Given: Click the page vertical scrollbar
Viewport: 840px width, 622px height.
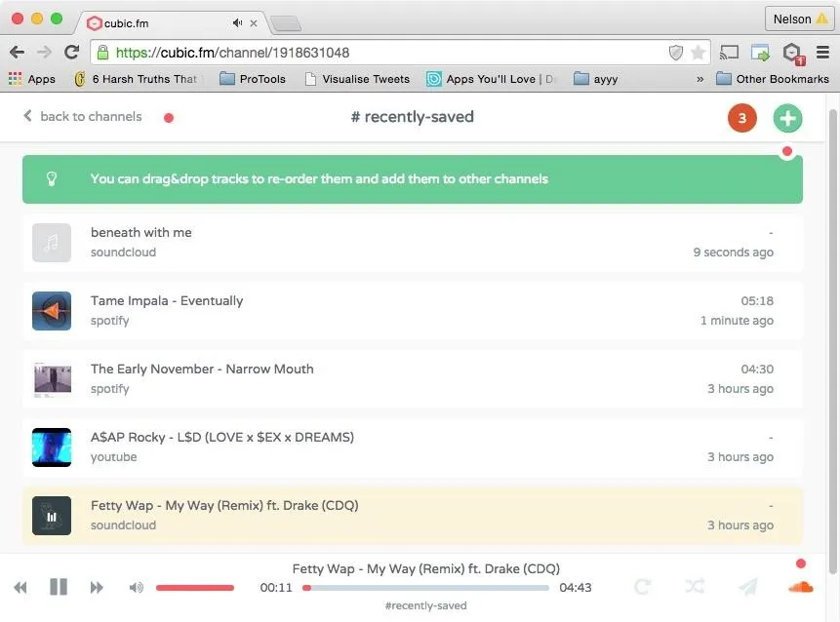Looking at the screenshot, I should 832,341.
